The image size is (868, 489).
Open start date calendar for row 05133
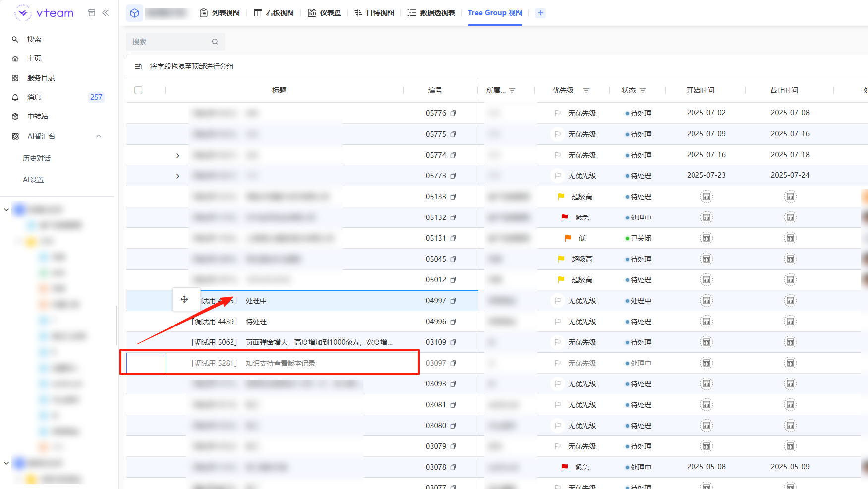(x=706, y=197)
